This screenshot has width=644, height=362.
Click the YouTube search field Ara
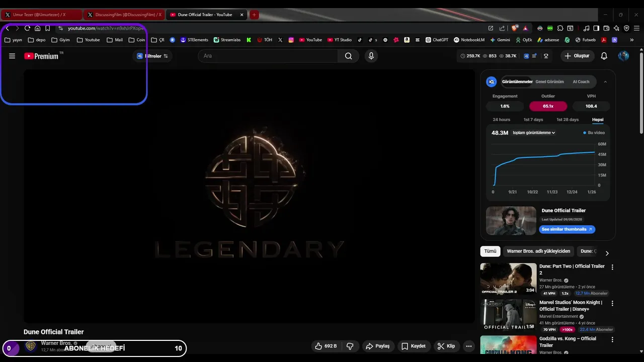coord(268,56)
